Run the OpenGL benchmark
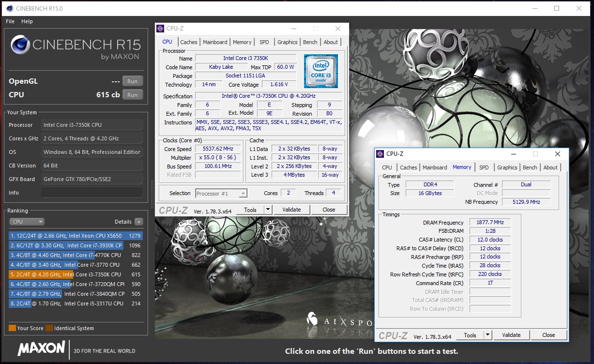Screen dimensions: 594x364 tap(133, 81)
